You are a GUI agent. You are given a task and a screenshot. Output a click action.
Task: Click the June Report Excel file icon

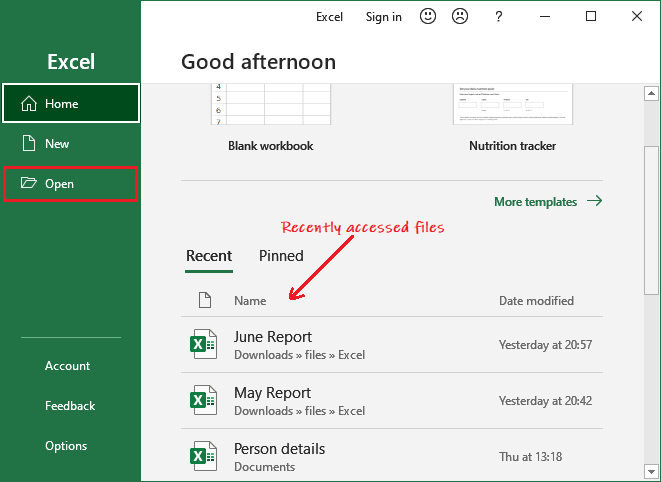[x=204, y=345]
